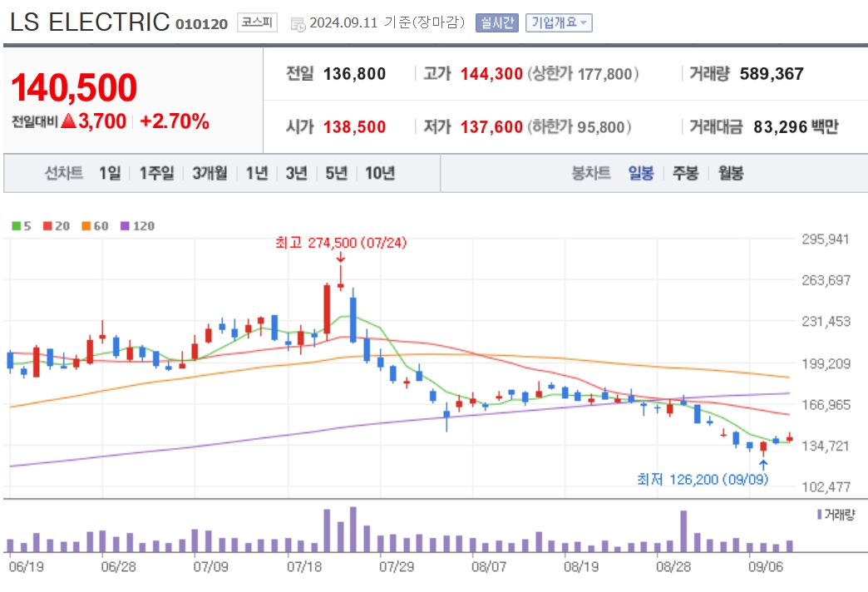Screen dimensions: 868x592
Task: Click the +2.70% change rate
Action: [175, 121]
